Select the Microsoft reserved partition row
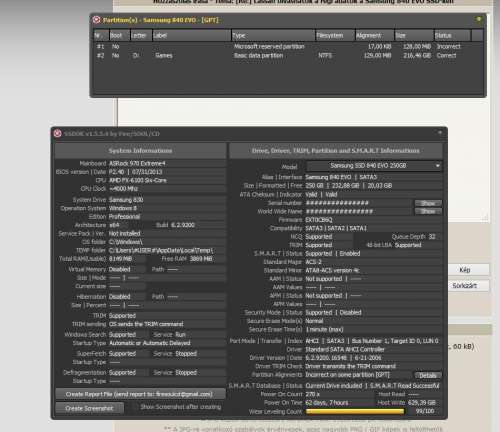The width and height of the screenshot is (500, 432). (x=288, y=47)
